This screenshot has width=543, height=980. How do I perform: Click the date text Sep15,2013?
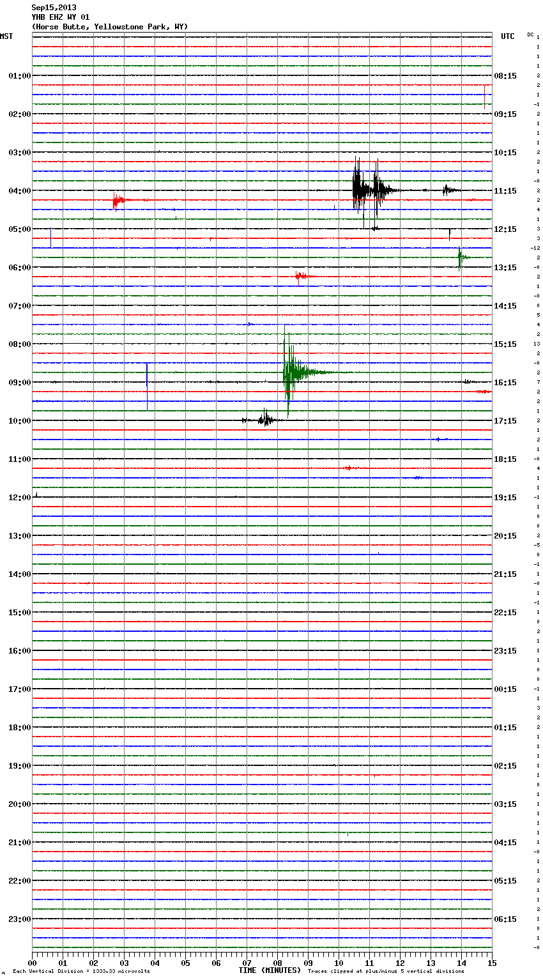[x=54, y=8]
